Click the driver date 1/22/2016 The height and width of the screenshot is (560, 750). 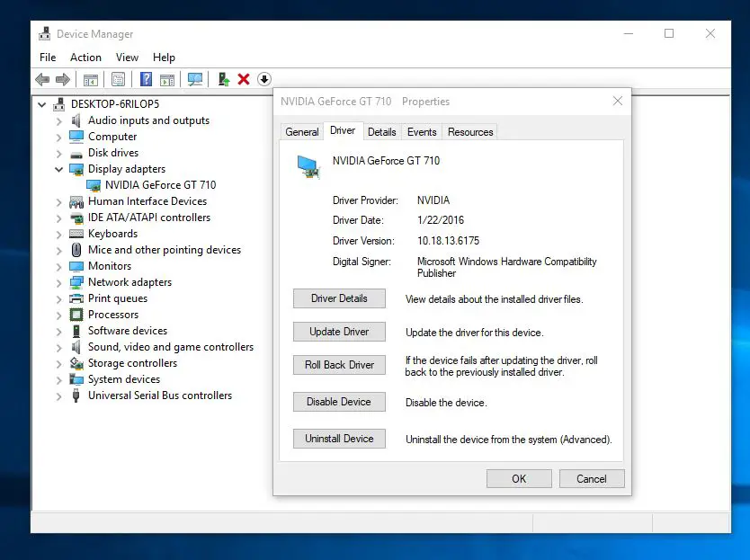[441, 220]
